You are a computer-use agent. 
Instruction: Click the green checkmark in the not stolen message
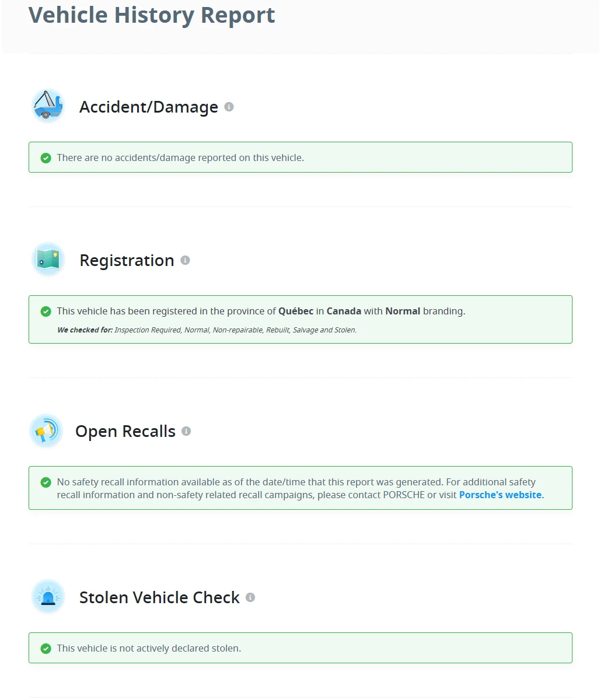click(46, 649)
